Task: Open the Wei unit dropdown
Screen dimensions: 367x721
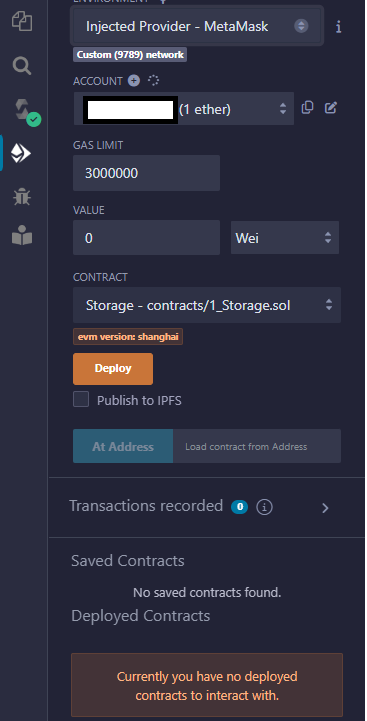Action: click(x=285, y=238)
